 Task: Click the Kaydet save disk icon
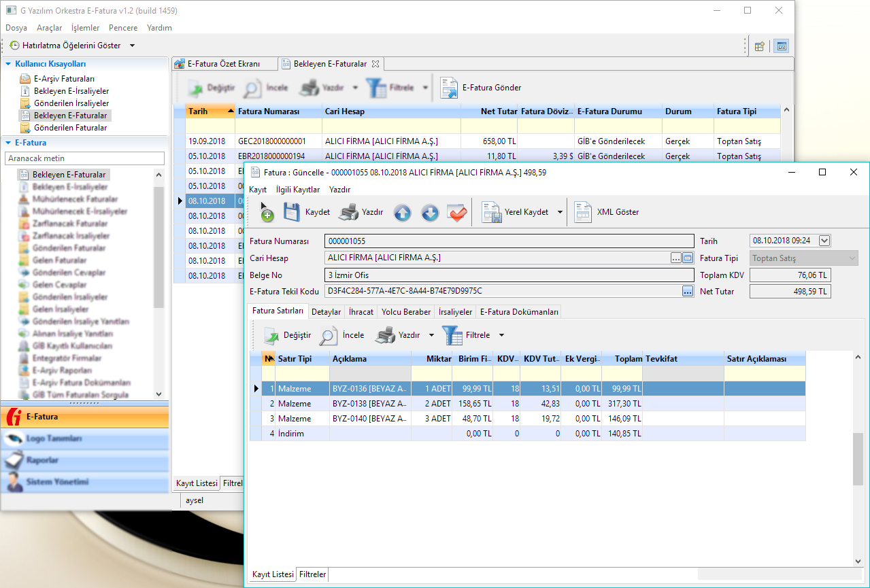coord(292,212)
